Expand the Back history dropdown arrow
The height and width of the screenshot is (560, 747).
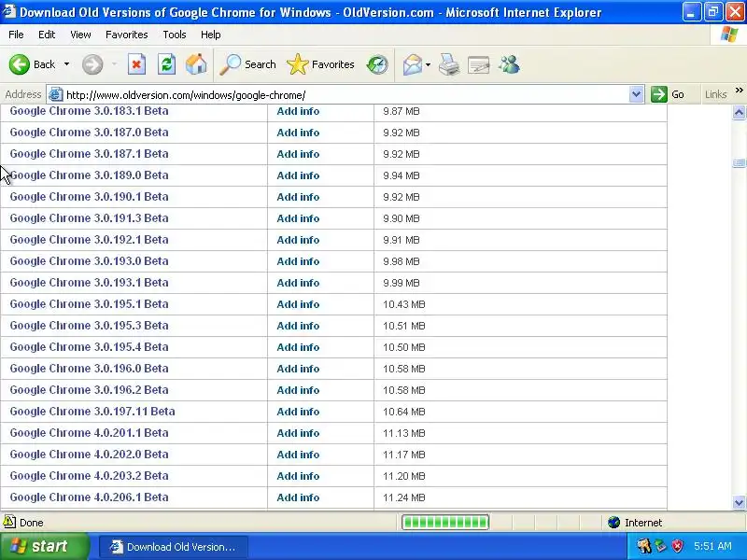point(66,64)
